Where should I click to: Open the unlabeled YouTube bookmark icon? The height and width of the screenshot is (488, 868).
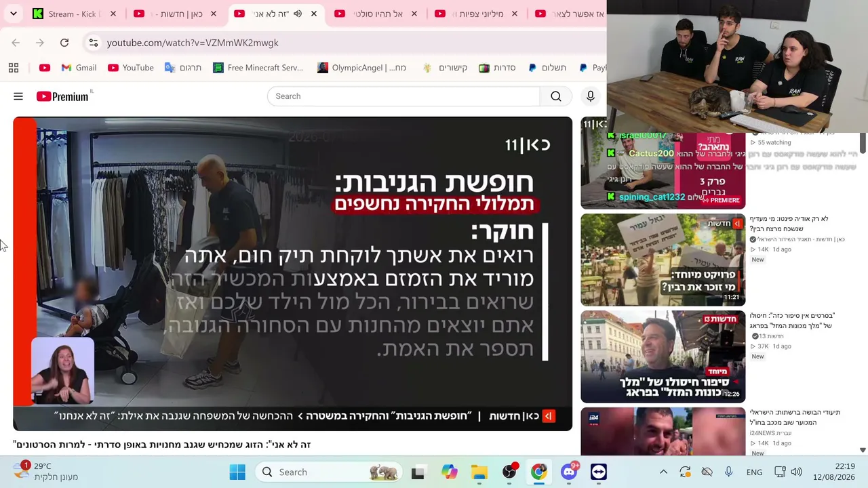pos(45,68)
